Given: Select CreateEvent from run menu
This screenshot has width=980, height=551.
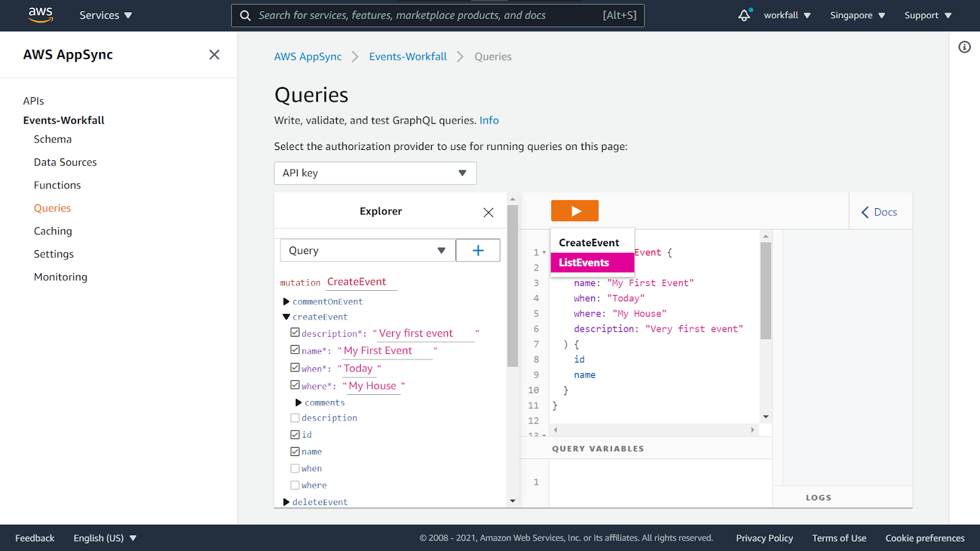Looking at the screenshot, I should [592, 242].
